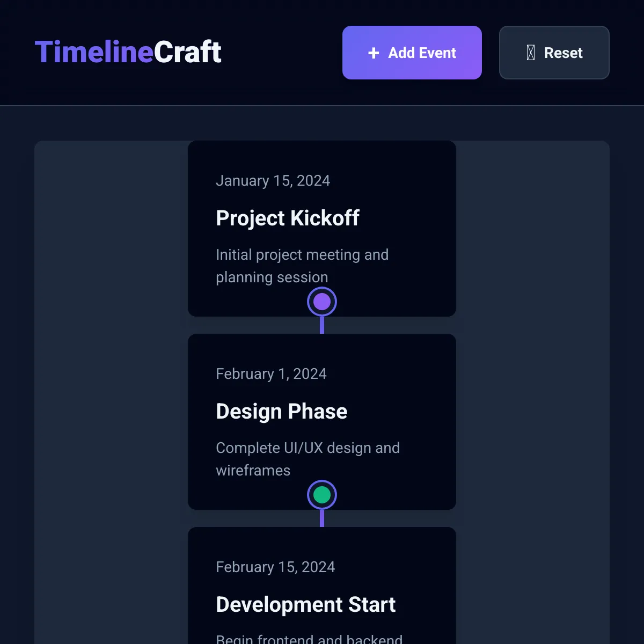644x644 pixels.
Task: Click the Design Phase description text
Action: pyautogui.click(x=308, y=459)
